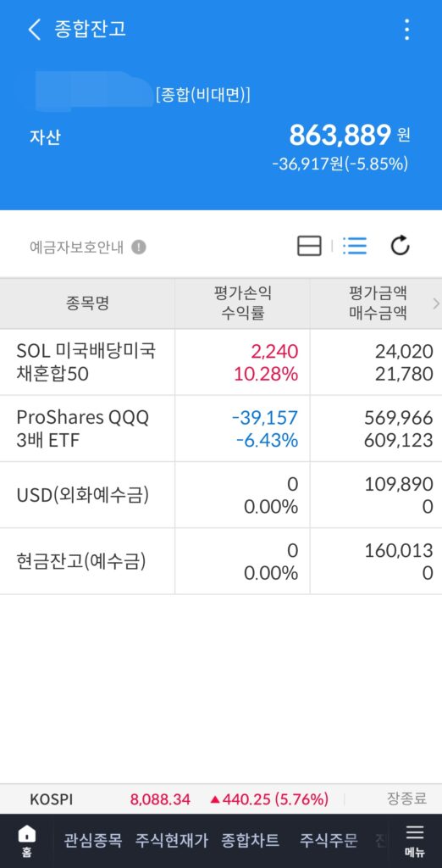Select the ProShares QQQ 3배 ETF row
This screenshot has height=868, width=442.
[x=221, y=428]
